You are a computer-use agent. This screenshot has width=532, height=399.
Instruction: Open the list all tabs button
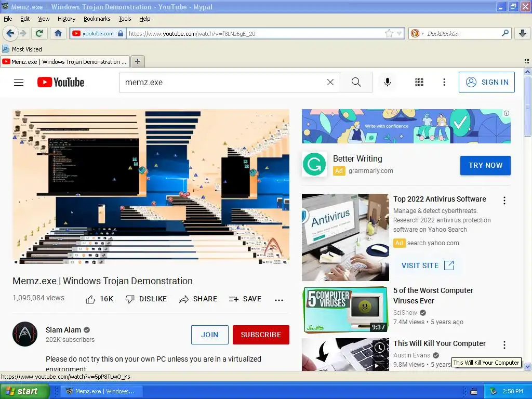point(526,61)
